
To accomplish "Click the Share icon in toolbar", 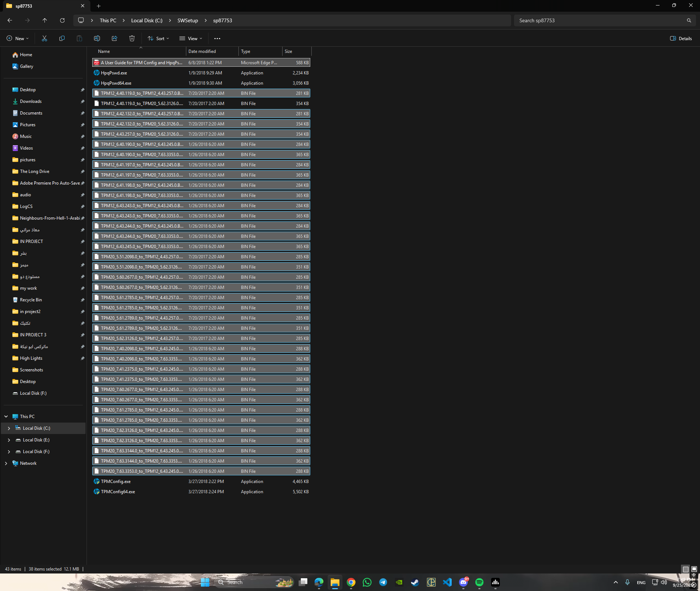I will (114, 38).
